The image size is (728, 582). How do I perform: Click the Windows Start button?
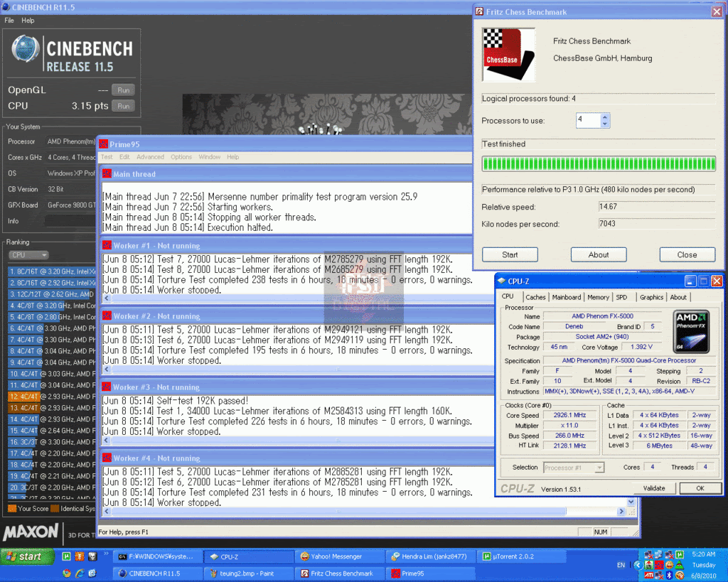[28, 556]
